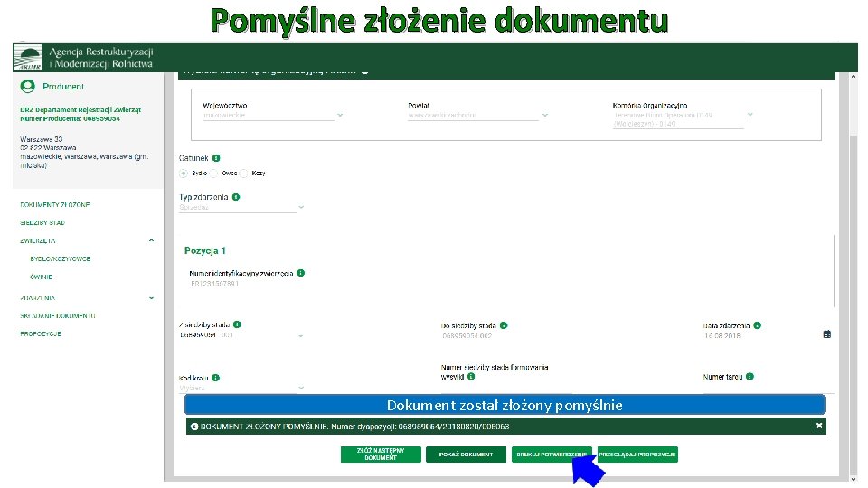
Task: Open info icon beside Numer siedziby stada wysyłki
Action: click(x=471, y=377)
